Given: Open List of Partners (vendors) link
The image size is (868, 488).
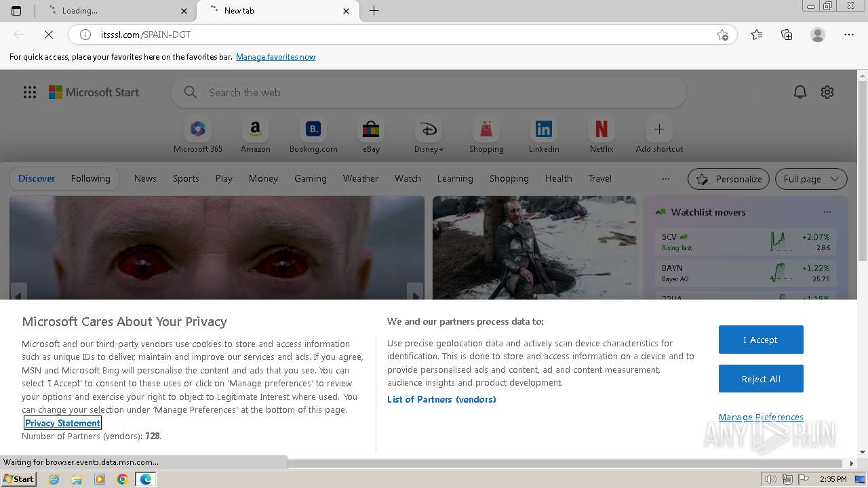Looking at the screenshot, I should pos(441,399).
